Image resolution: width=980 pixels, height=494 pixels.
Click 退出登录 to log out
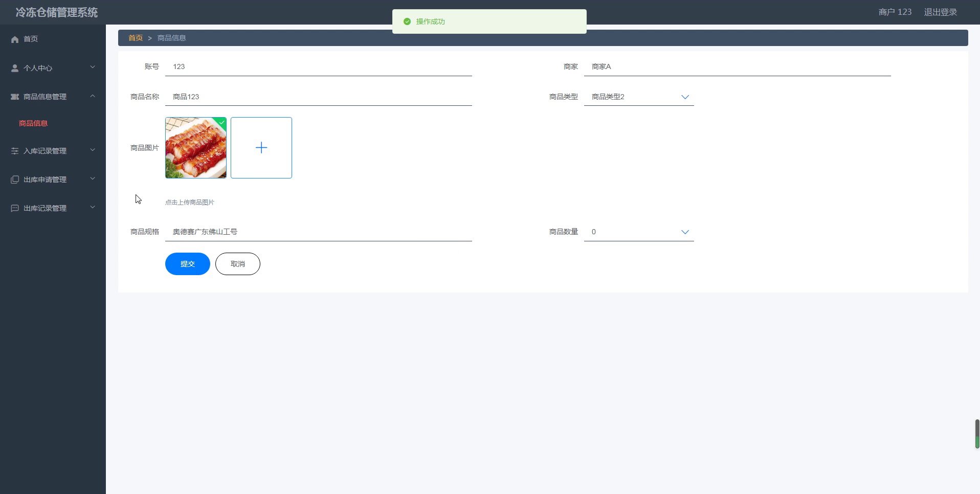click(940, 12)
